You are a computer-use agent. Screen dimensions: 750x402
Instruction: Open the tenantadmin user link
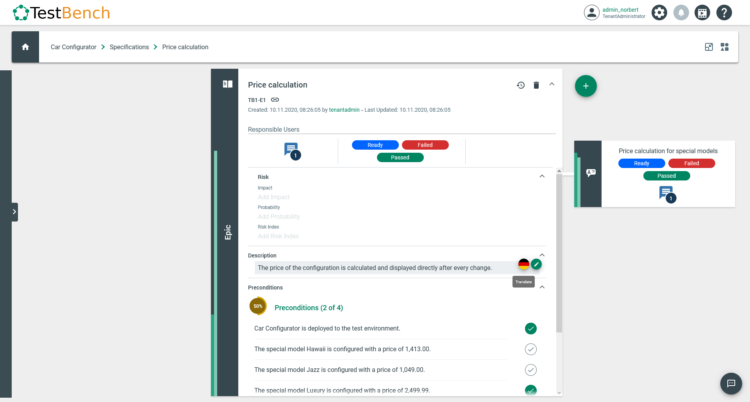tap(344, 110)
